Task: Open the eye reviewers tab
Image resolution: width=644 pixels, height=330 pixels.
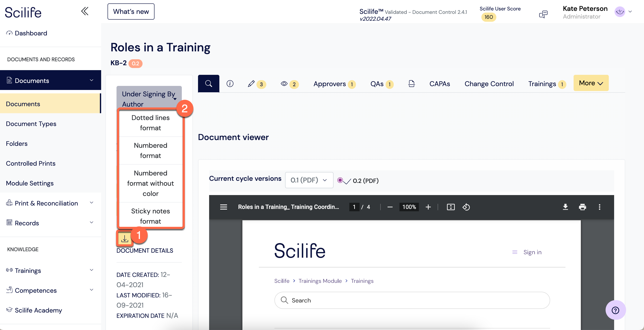Action: click(290, 84)
